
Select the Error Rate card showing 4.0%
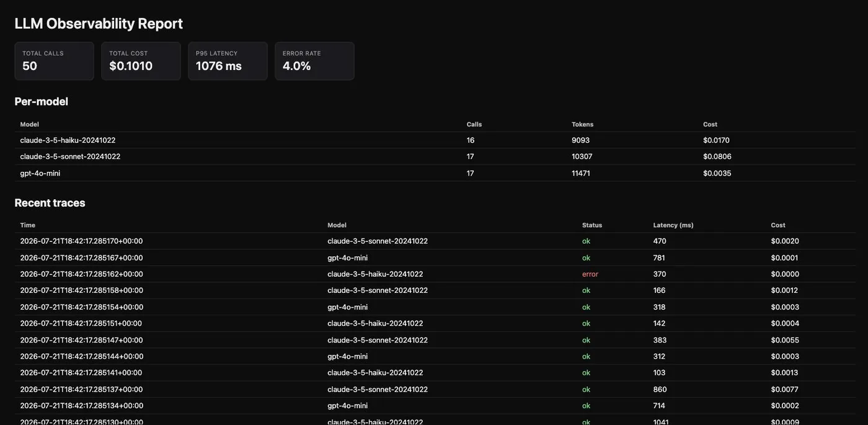point(315,61)
